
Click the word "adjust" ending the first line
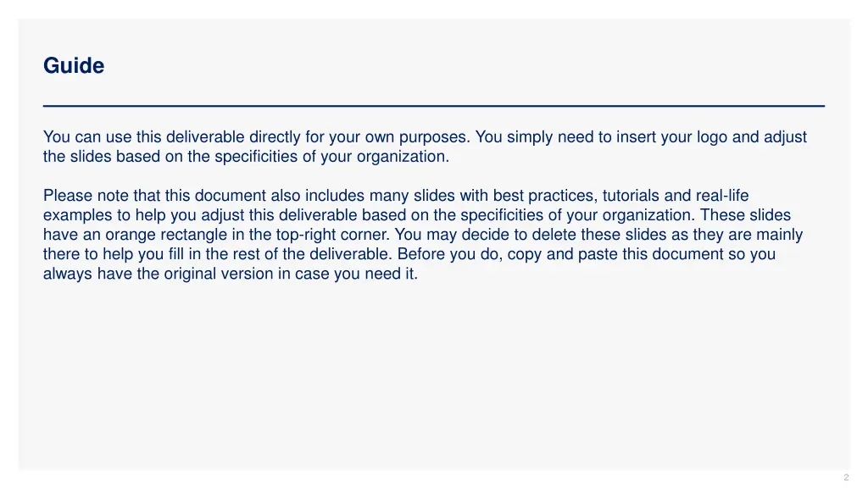click(x=785, y=136)
